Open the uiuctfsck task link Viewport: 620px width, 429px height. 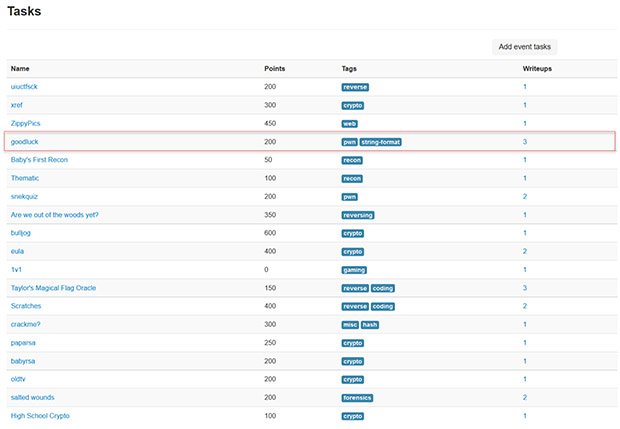(x=24, y=87)
